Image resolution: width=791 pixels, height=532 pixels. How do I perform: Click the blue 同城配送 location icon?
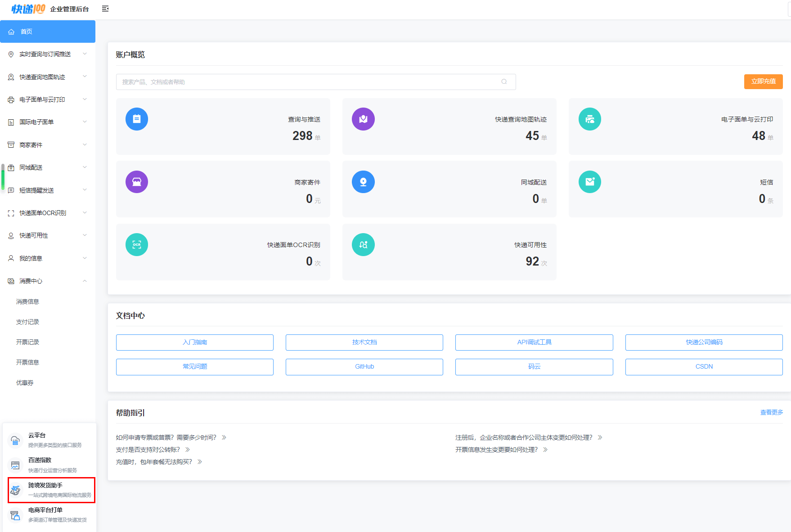click(x=363, y=182)
